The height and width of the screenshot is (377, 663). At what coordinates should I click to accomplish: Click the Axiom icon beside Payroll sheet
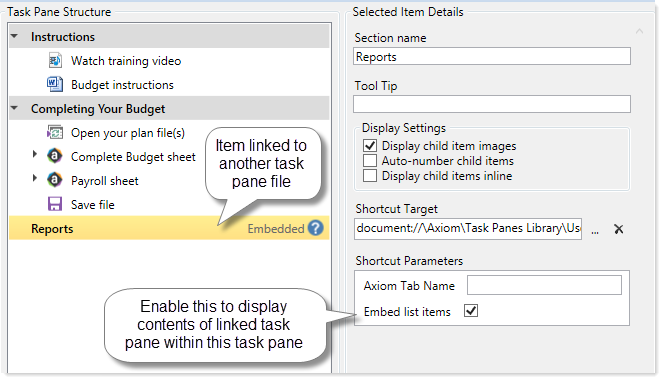click(x=55, y=180)
